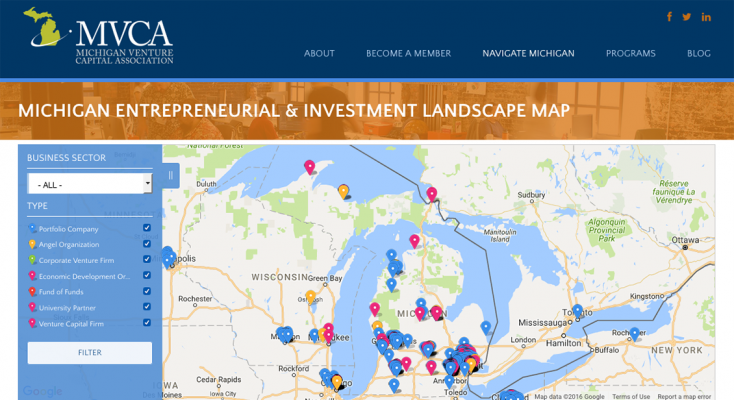This screenshot has height=400, width=734.
Task: Open the MVCA Twitter icon
Action: (x=687, y=17)
